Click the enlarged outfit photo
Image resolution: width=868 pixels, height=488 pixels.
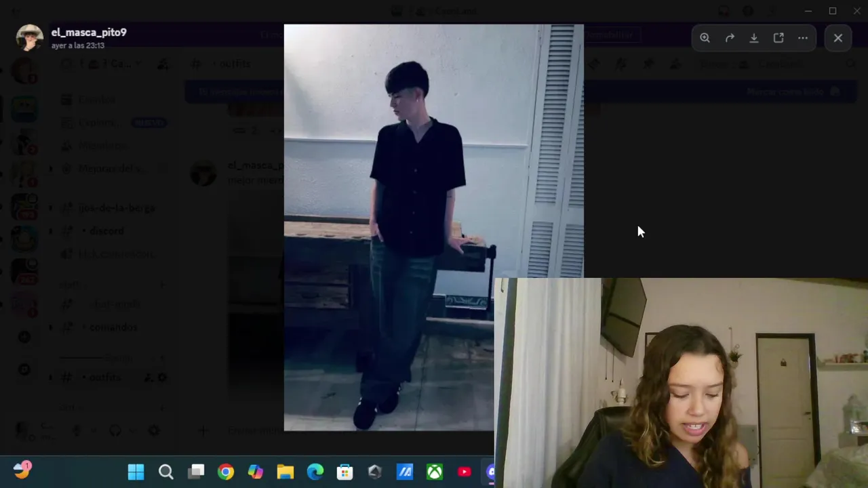coord(433,227)
